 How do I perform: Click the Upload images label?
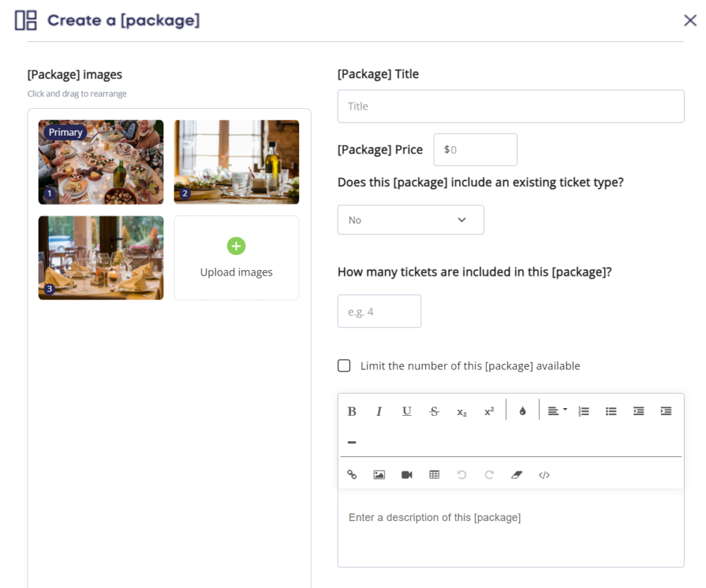pos(236,272)
